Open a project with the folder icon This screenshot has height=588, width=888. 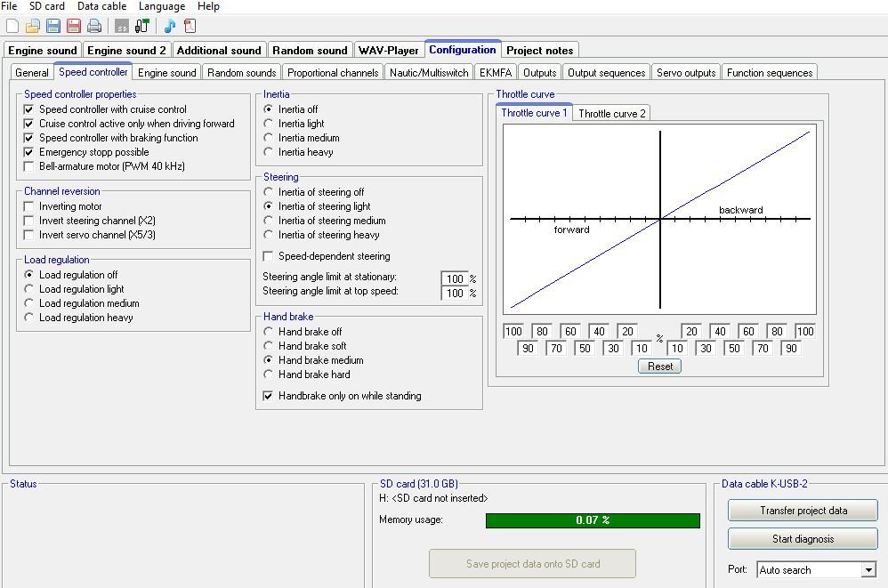point(33,26)
